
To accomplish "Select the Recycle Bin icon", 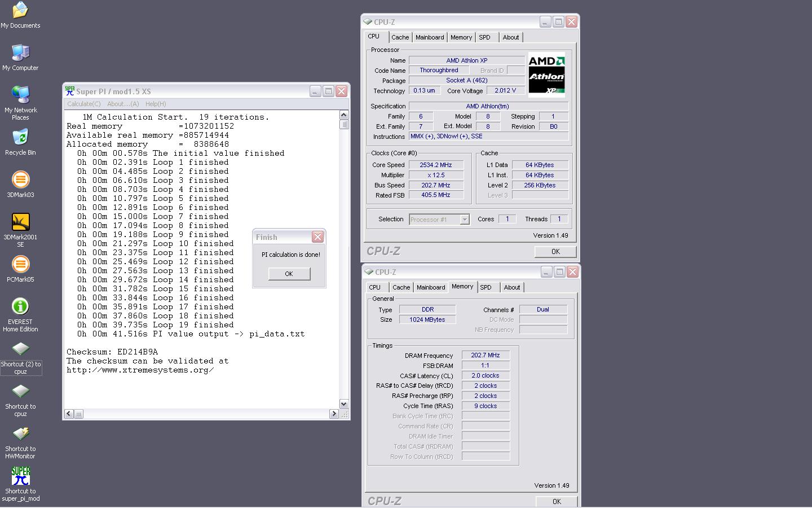I will (x=20, y=142).
